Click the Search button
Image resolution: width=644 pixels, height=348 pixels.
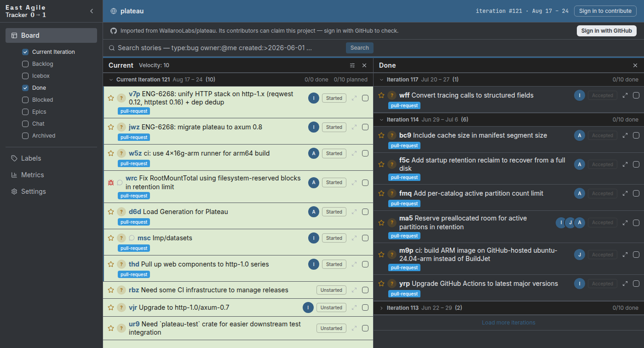359,48
